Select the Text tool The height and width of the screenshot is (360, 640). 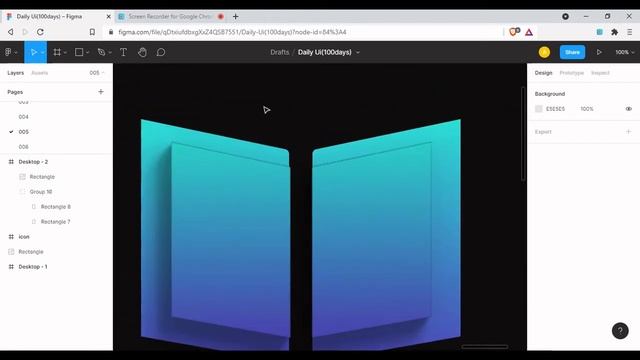coord(123,52)
